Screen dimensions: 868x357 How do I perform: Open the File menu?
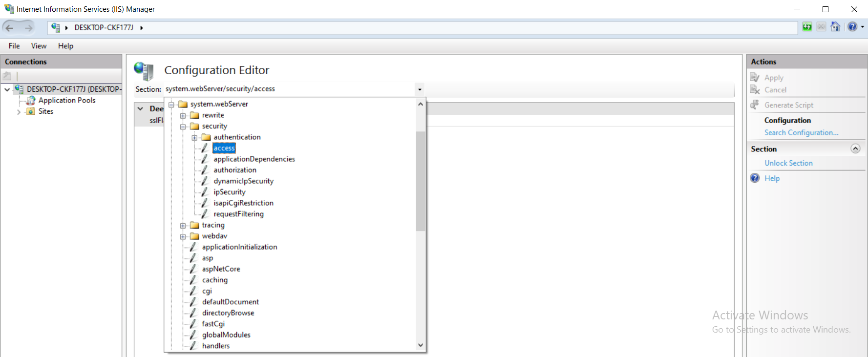pos(14,46)
